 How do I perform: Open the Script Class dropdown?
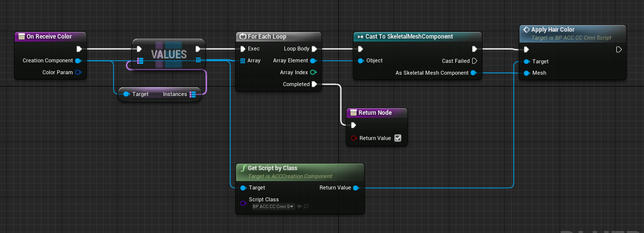tap(273, 206)
